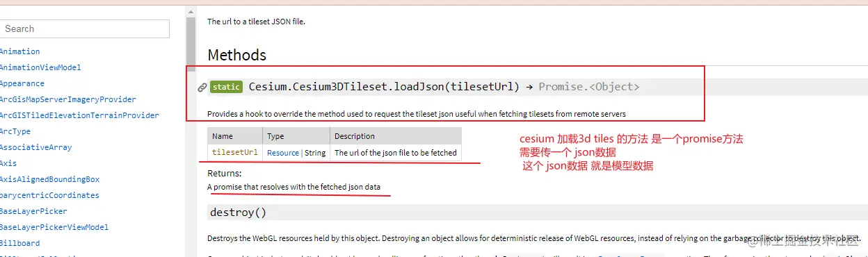Open BaseLayerPickerViewModel in the sidebar
The width and height of the screenshot is (868, 257).
click(x=54, y=227)
